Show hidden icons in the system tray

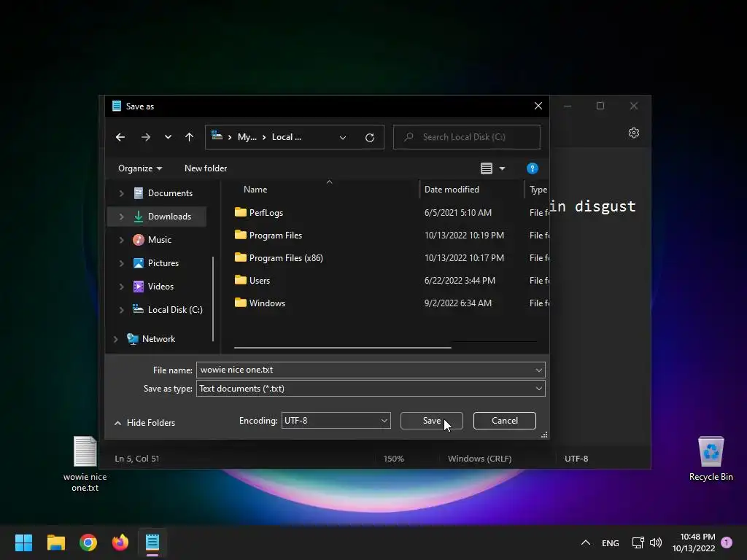[x=586, y=542]
